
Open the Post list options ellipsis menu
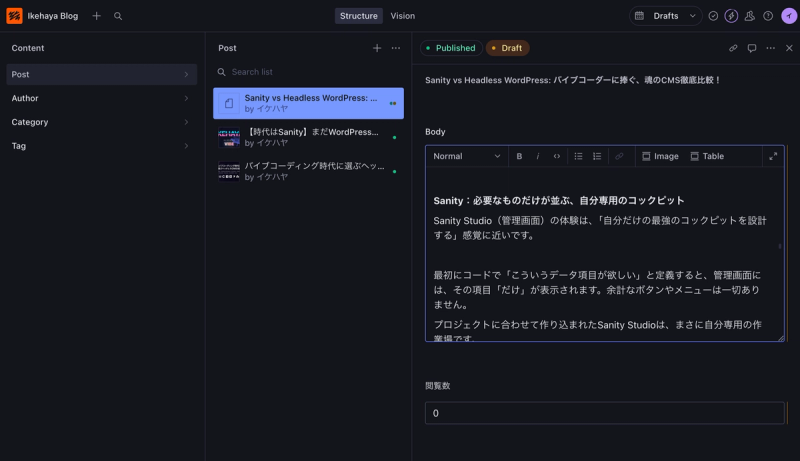396,48
